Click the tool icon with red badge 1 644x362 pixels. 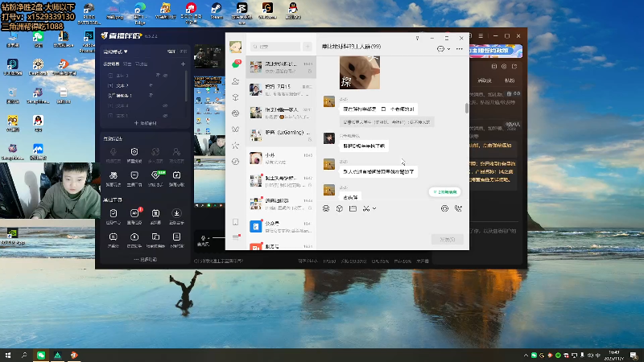pyautogui.click(x=134, y=213)
